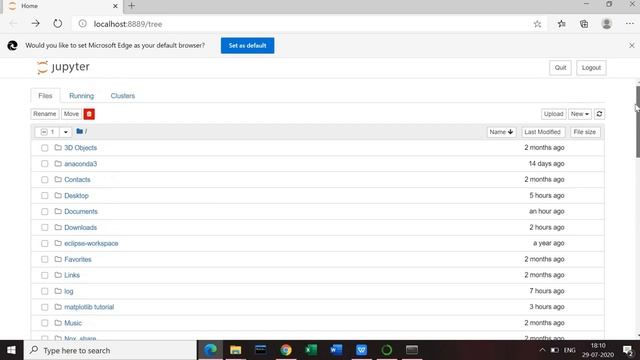Image resolution: width=640 pixels, height=360 pixels.
Task: Open the notification center icon
Action: tap(628, 350)
